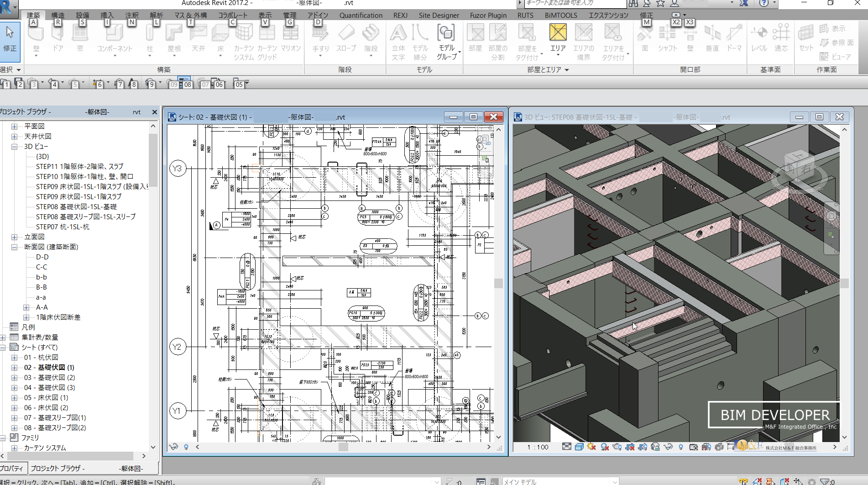This screenshot has width=868, height=485.
Task: Switch to the 注釈 ribbon tab
Action: click(x=132, y=15)
